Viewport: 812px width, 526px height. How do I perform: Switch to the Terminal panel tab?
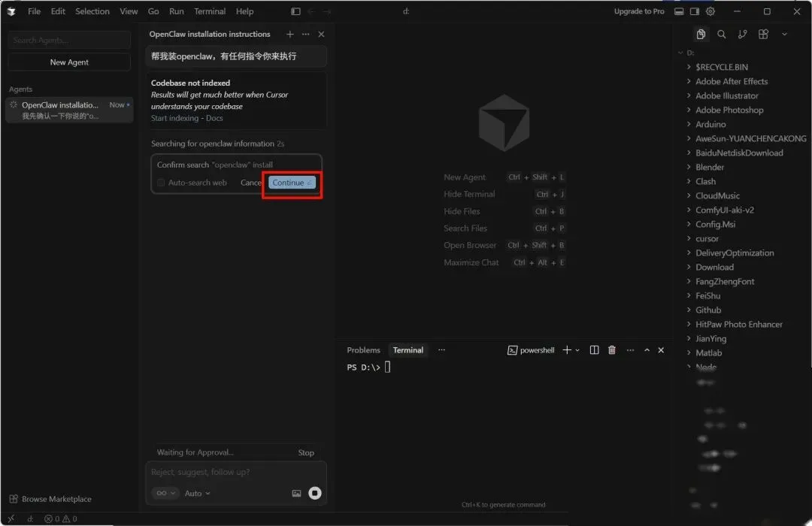(408, 350)
